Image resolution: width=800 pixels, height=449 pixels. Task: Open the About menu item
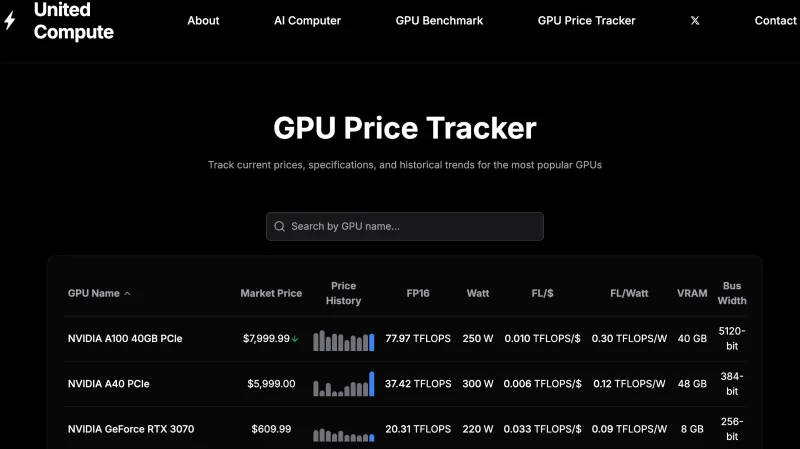(203, 21)
